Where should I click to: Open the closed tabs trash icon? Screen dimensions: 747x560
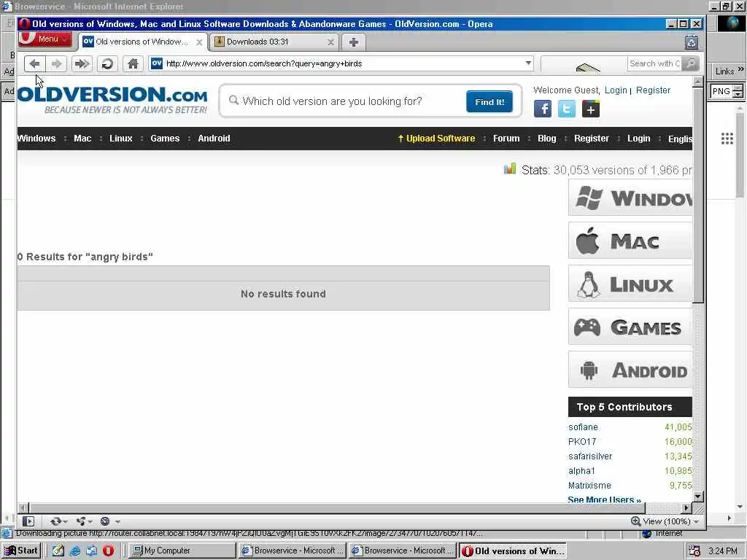pyautogui.click(x=692, y=42)
